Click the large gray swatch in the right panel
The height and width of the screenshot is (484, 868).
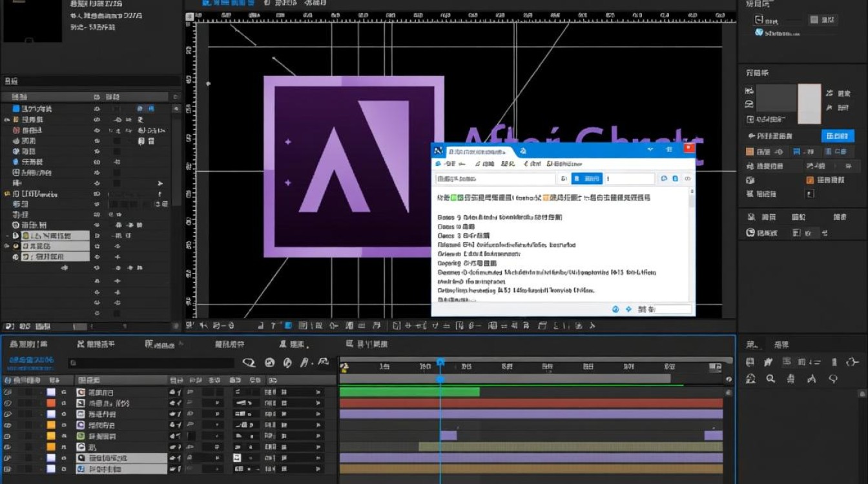click(x=776, y=97)
